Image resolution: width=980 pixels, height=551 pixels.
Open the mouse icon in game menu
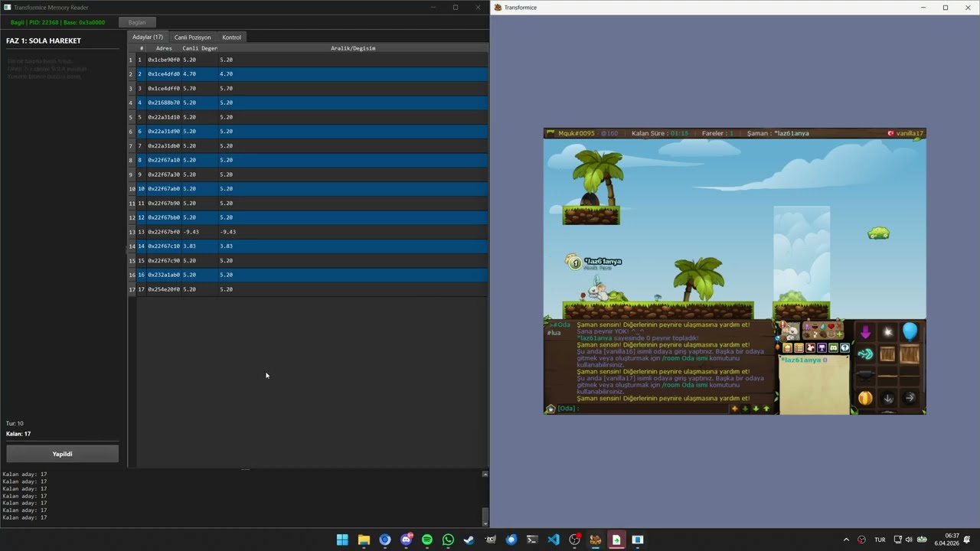[x=811, y=347]
